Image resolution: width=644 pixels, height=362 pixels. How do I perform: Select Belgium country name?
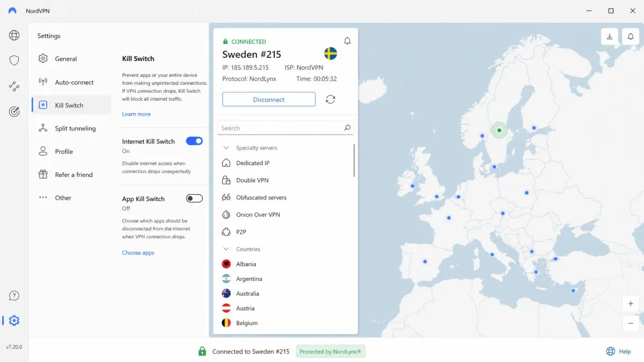coord(247,323)
